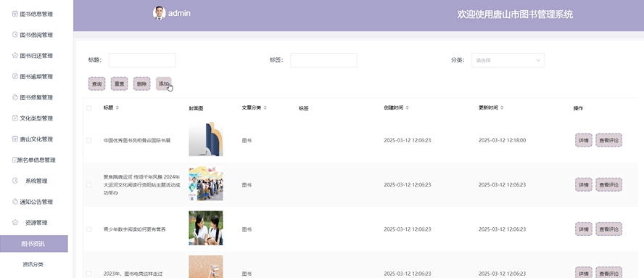644x278 pixels.
Task: Sort by the 创建时间 column sort icon
Action: pos(407,107)
